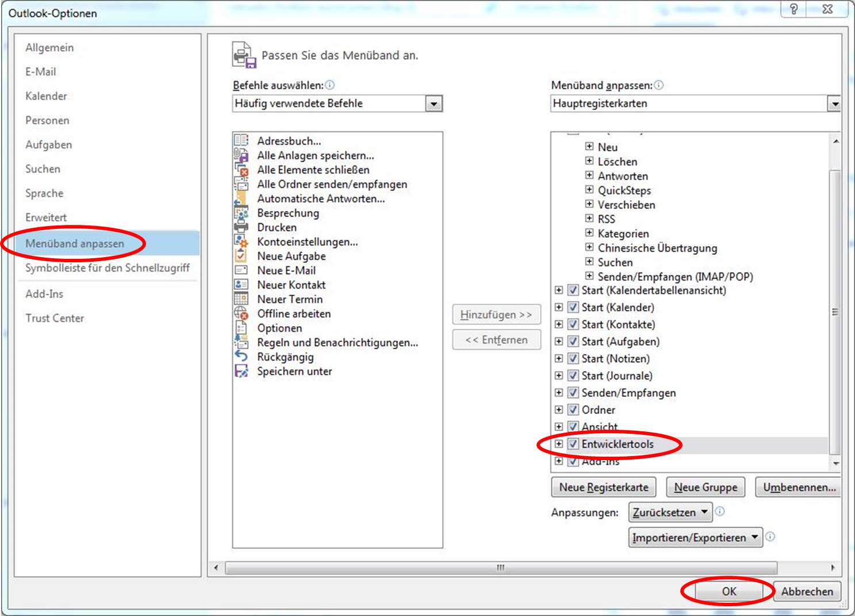Click the Adressbuch command icon
Screen dimensions: 855x616
point(241,140)
